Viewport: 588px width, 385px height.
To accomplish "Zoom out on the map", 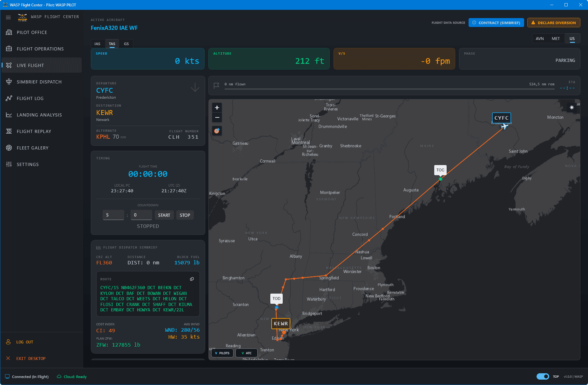I will coord(217,117).
